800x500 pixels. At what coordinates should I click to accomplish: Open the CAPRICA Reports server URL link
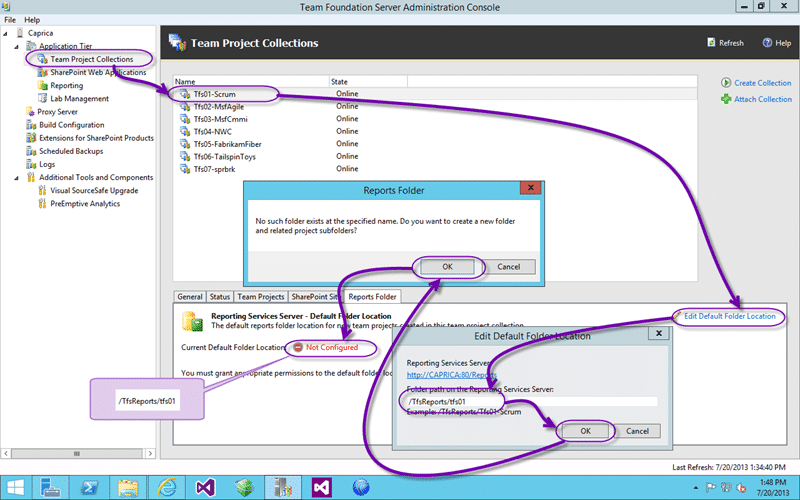(x=452, y=375)
